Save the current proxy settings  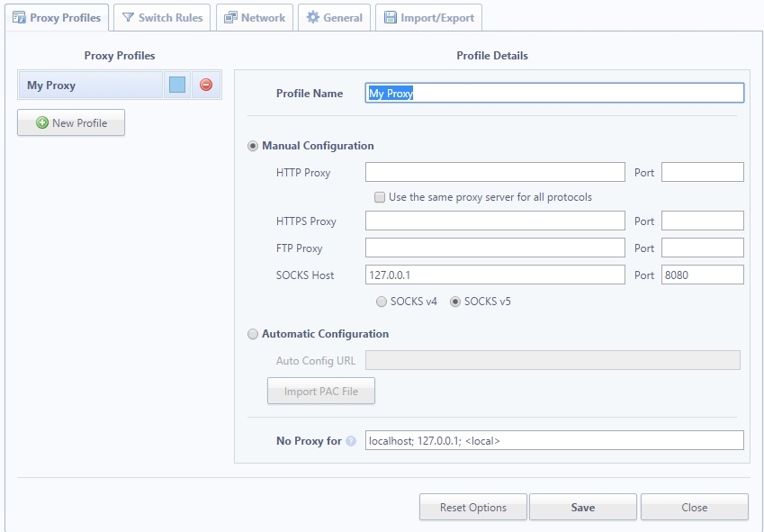[x=582, y=507]
